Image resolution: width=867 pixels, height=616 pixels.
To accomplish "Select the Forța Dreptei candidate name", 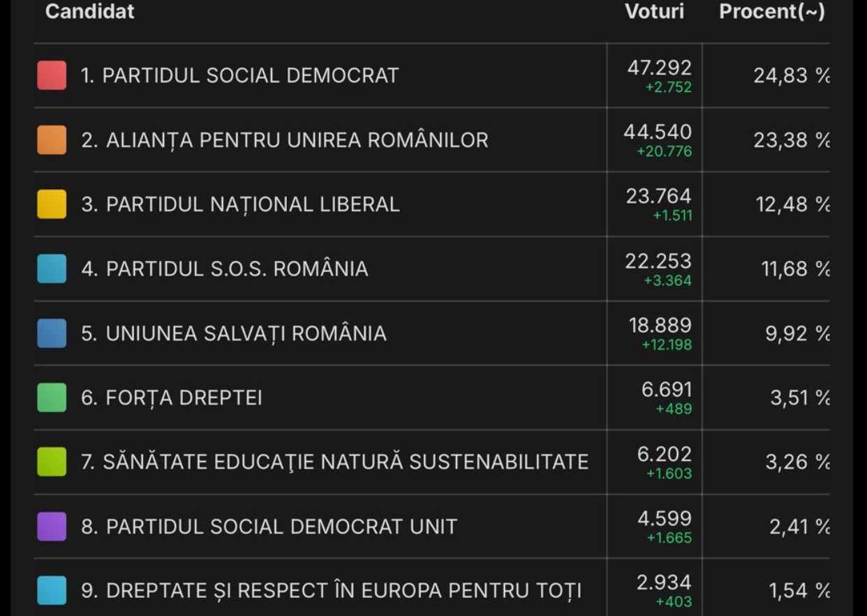I will (x=172, y=398).
